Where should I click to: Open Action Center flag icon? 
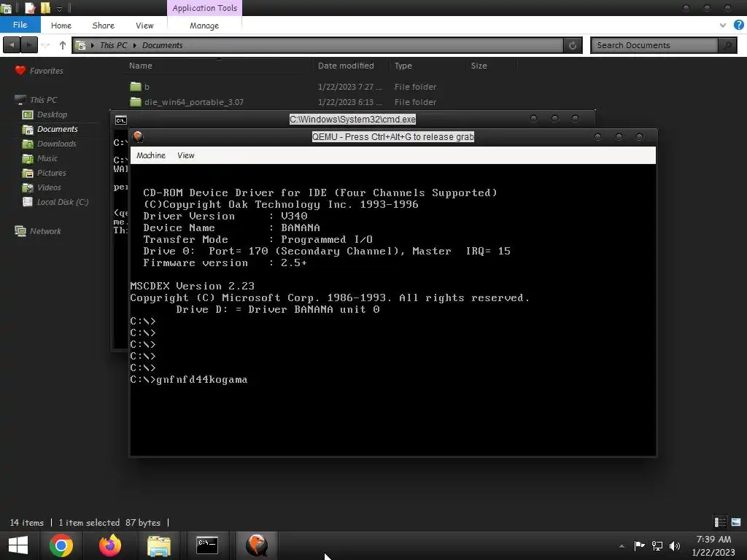point(639,545)
